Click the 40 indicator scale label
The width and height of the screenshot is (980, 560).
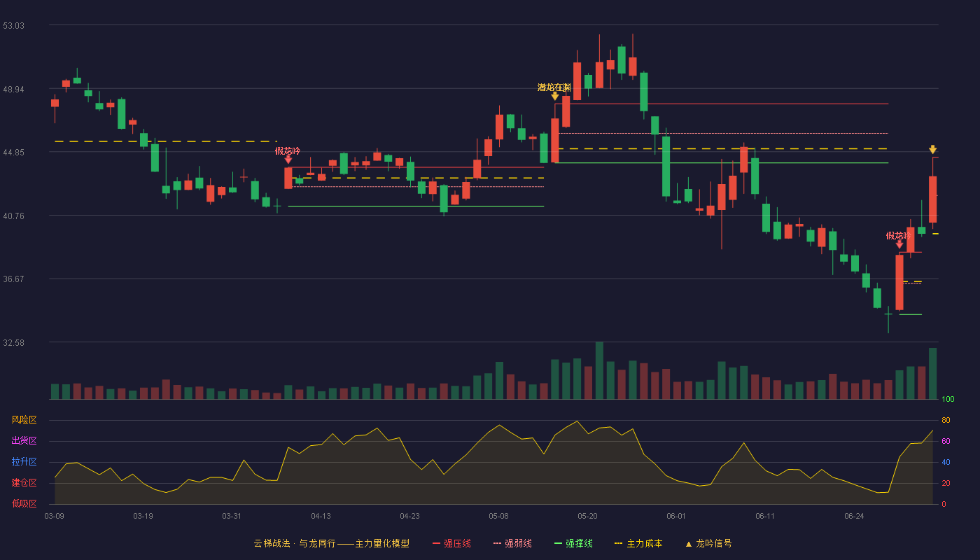[x=946, y=463]
